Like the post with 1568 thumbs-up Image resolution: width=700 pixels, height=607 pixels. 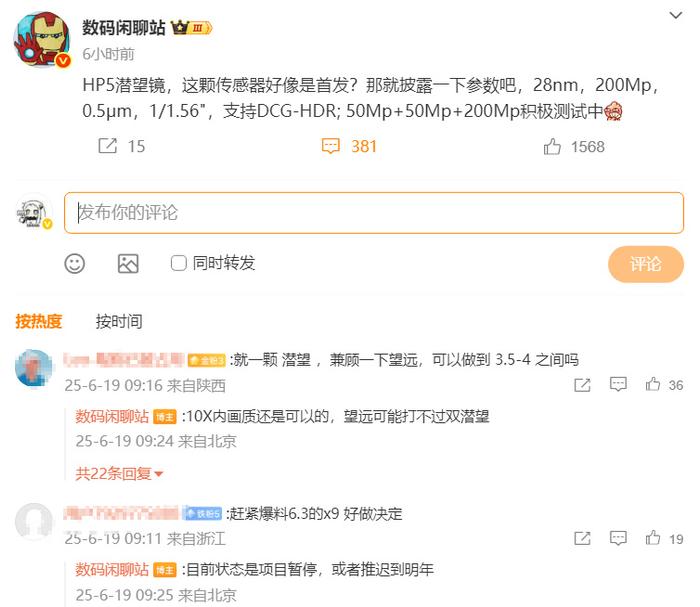pos(552,146)
